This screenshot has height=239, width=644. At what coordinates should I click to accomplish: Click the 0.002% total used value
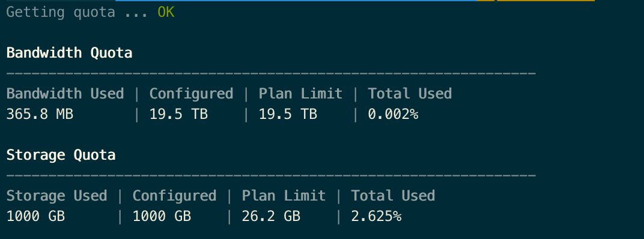tap(393, 114)
